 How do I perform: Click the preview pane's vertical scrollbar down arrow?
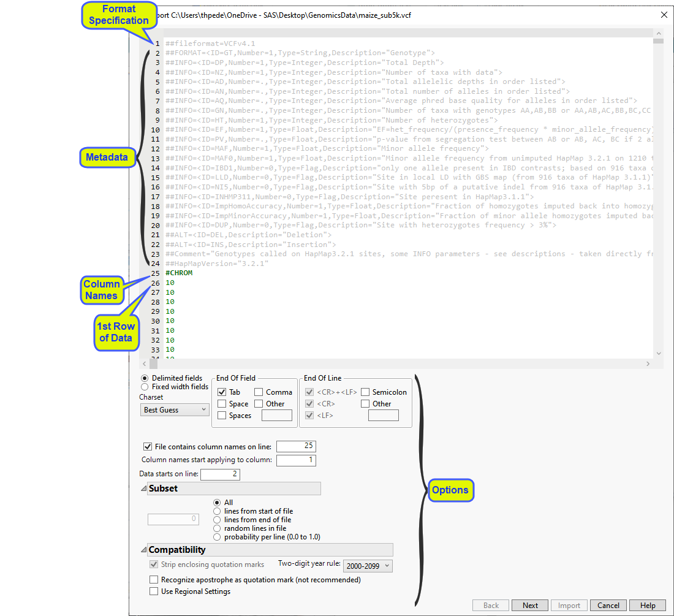[659, 352]
